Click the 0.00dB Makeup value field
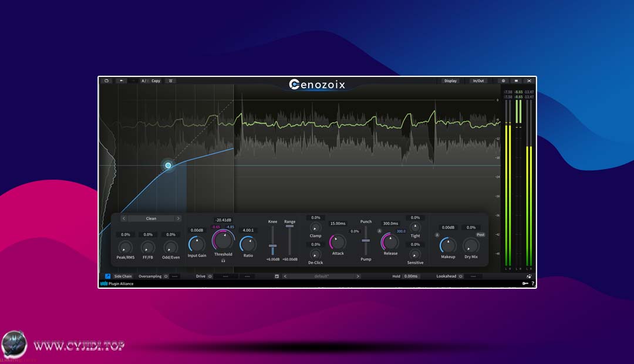 click(448, 227)
